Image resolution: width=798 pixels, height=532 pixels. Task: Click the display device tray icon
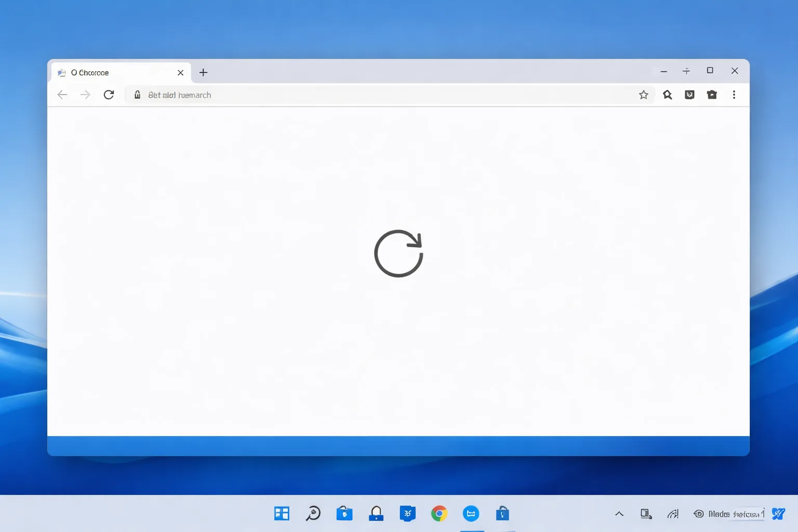[646, 514]
